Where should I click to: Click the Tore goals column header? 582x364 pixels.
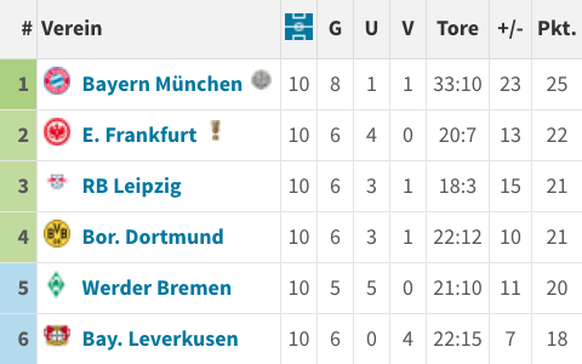pos(458,28)
